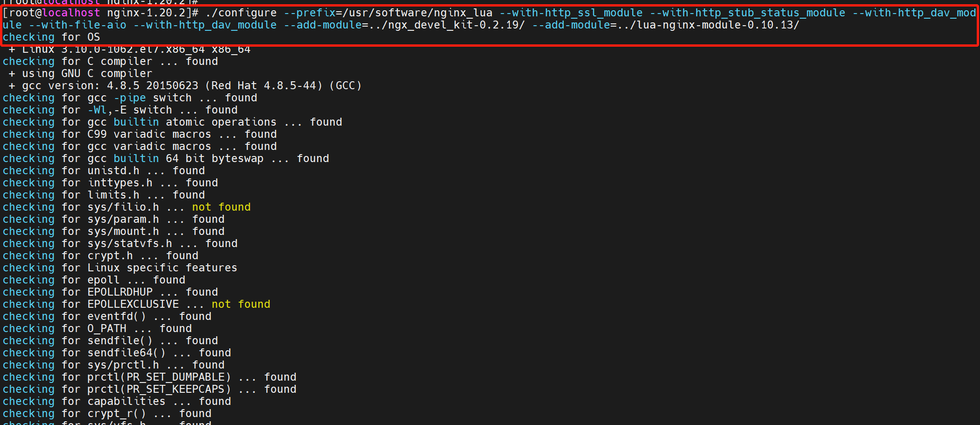Click the 'checking for OS' line
This screenshot has height=425, width=980.
[51, 37]
